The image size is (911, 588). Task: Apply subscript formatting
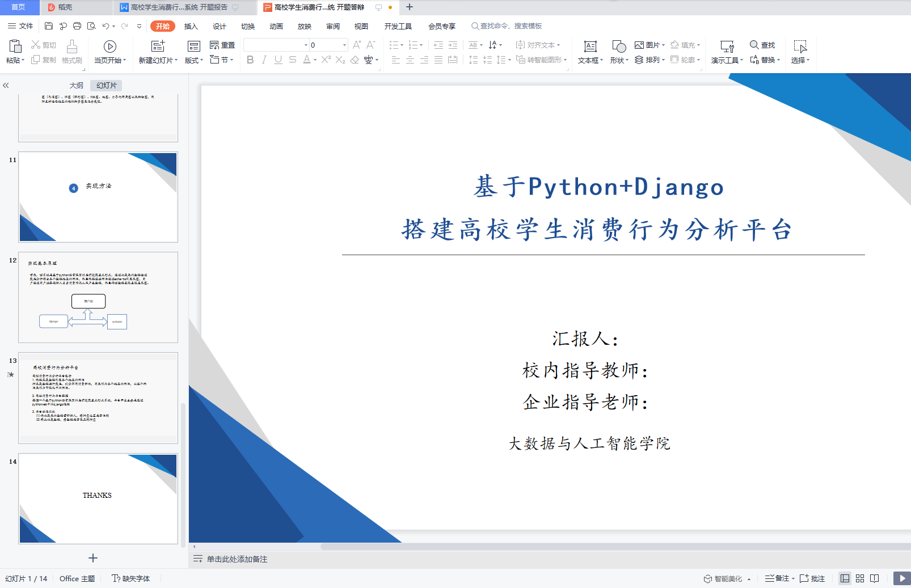340,60
